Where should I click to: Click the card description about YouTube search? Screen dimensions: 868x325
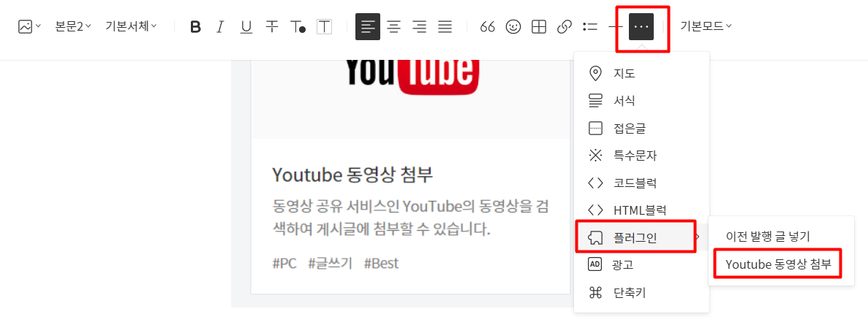pos(410,217)
